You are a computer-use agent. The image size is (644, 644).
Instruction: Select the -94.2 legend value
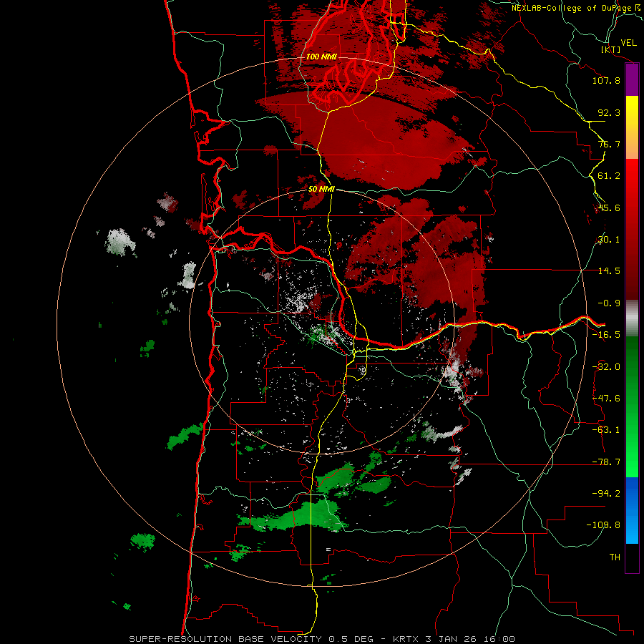point(606,494)
